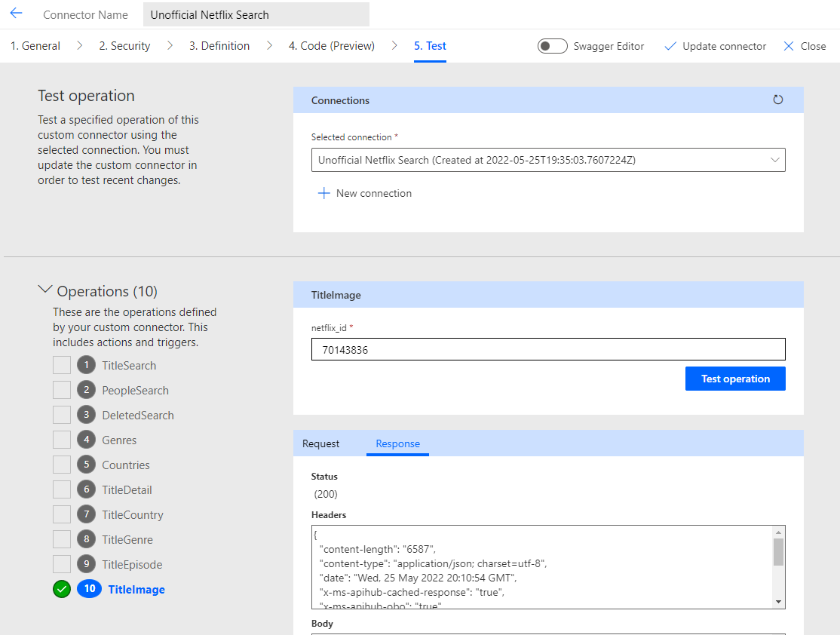Click the Headers scroll down arrow
Image resolution: width=840 pixels, height=635 pixels.
click(x=778, y=602)
